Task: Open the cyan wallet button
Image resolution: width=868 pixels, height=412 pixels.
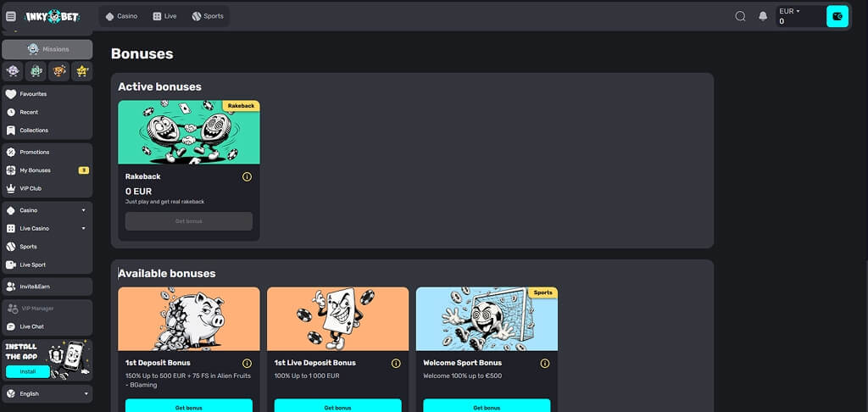Action: (x=837, y=17)
